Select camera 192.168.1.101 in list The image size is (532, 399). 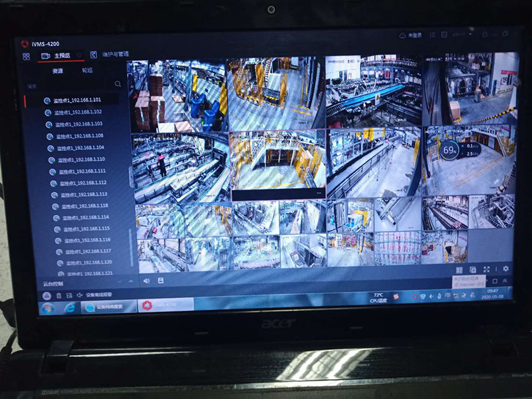pos(76,100)
